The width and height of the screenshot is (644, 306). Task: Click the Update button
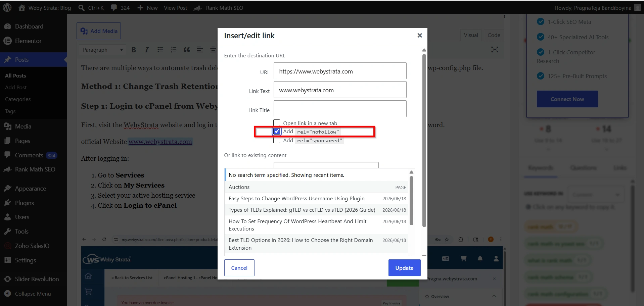pos(404,268)
